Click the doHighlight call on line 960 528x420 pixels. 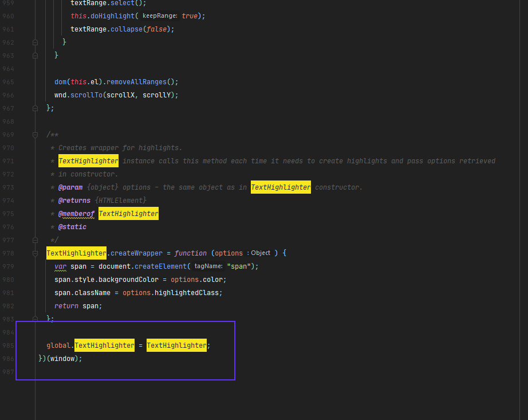[112, 16]
